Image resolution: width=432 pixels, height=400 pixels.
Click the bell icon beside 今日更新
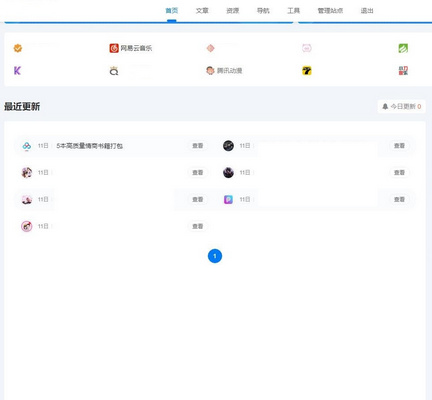click(x=385, y=106)
